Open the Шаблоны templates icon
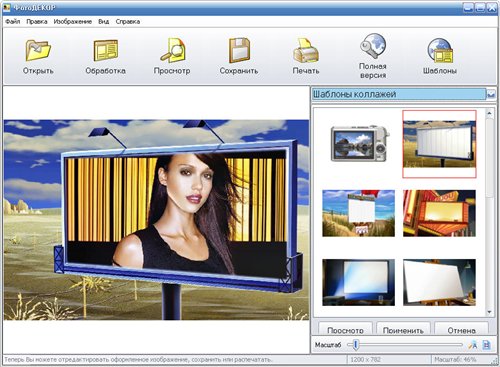The height and width of the screenshot is (367, 500). pos(440,56)
